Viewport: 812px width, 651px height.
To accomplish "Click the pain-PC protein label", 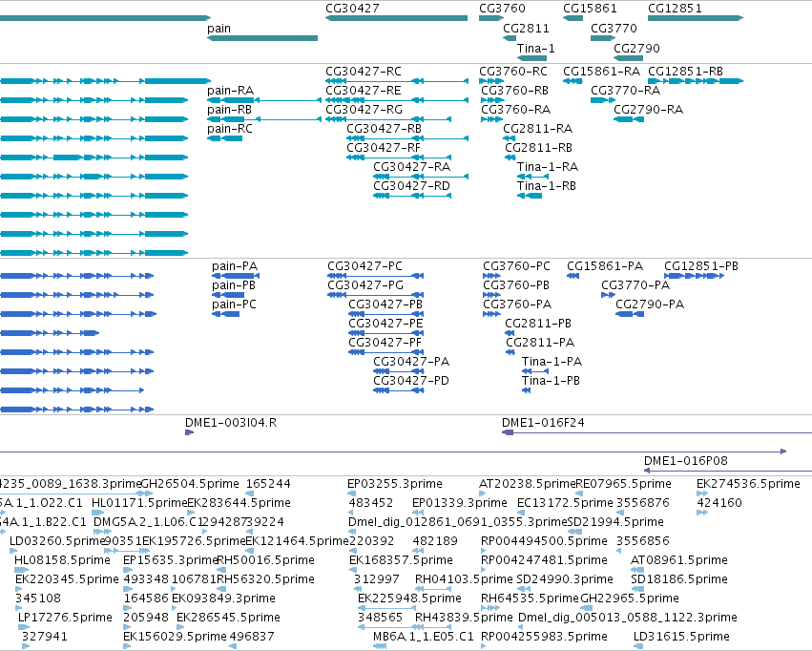I will tap(234, 304).
